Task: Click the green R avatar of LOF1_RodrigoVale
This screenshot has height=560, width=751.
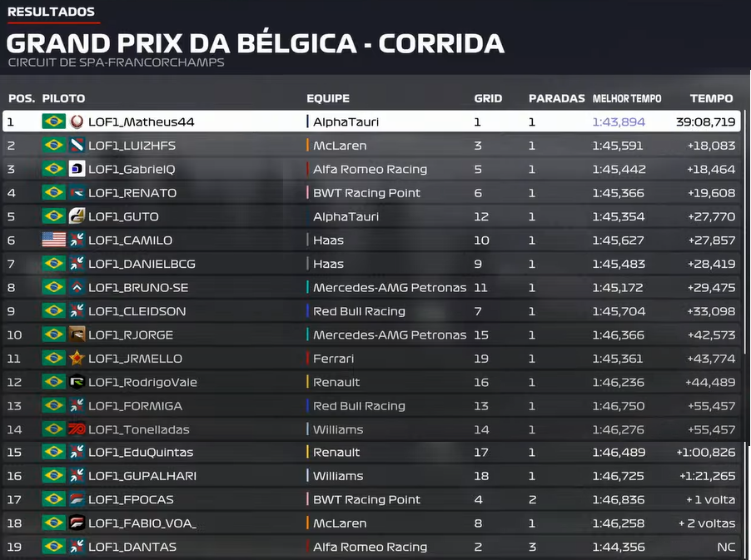Action: pyautogui.click(x=77, y=381)
